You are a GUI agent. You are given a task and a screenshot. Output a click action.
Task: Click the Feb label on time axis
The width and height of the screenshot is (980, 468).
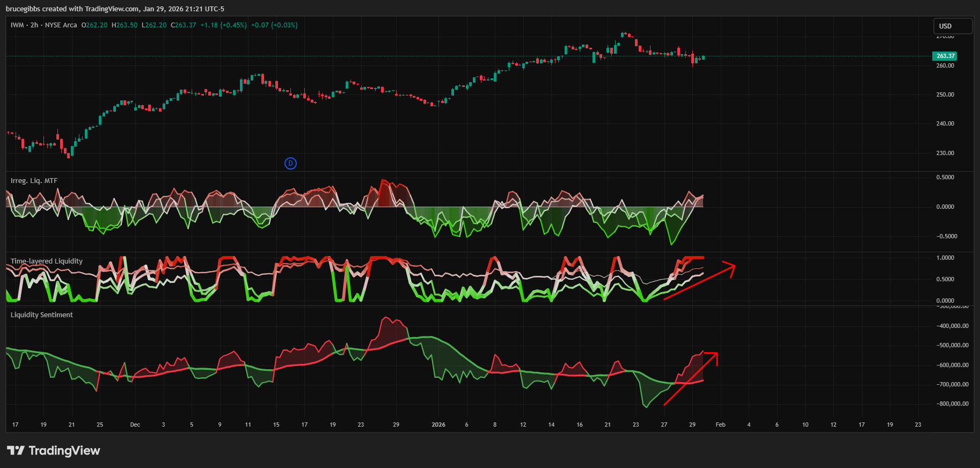click(x=720, y=425)
